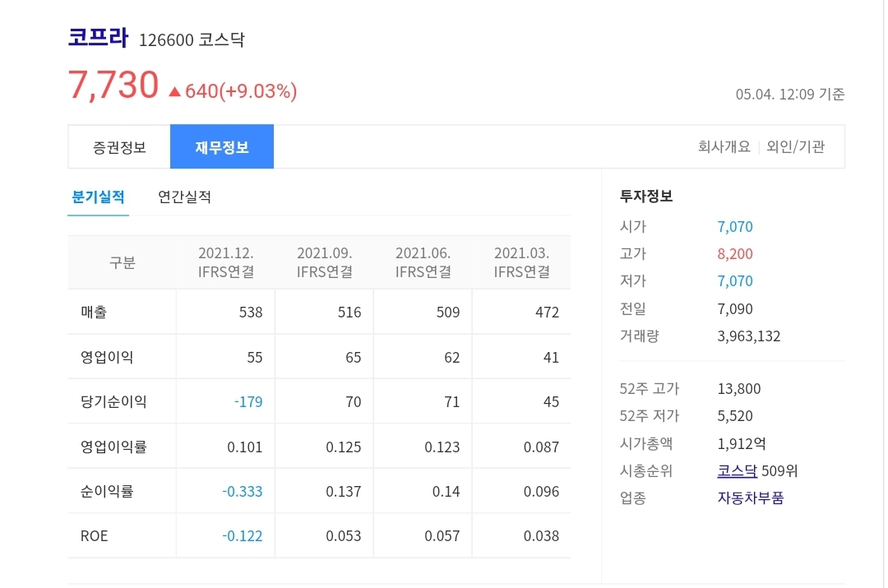Open the 자동차부품 industry sector page
Screen dimensions: 888x588
click(749, 497)
